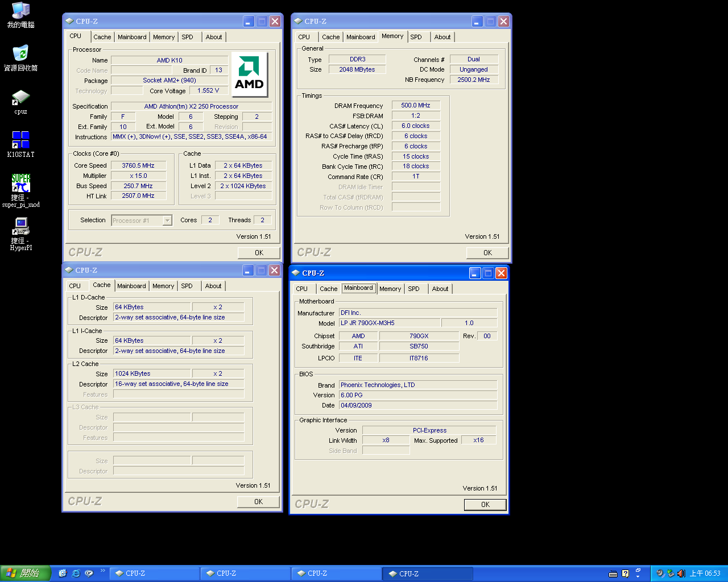This screenshot has height=582, width=728.
Task: Select the 資源回收筒 recycle bin icon
Action: (x=21, y=58)
